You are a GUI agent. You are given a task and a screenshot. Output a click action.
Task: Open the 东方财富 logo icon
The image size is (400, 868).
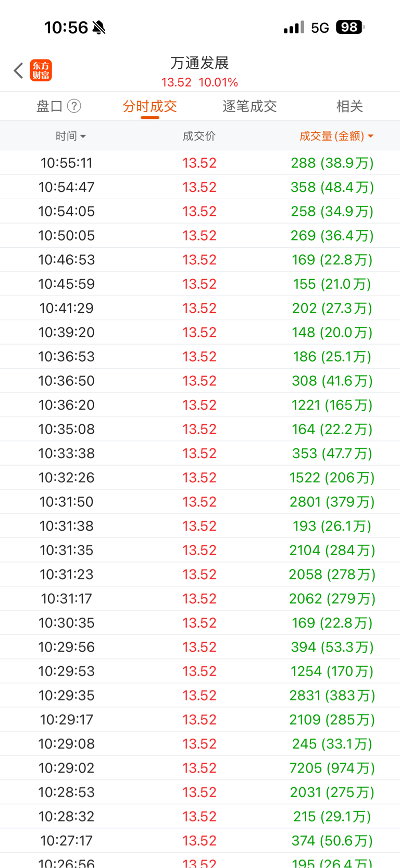(41, 70)
